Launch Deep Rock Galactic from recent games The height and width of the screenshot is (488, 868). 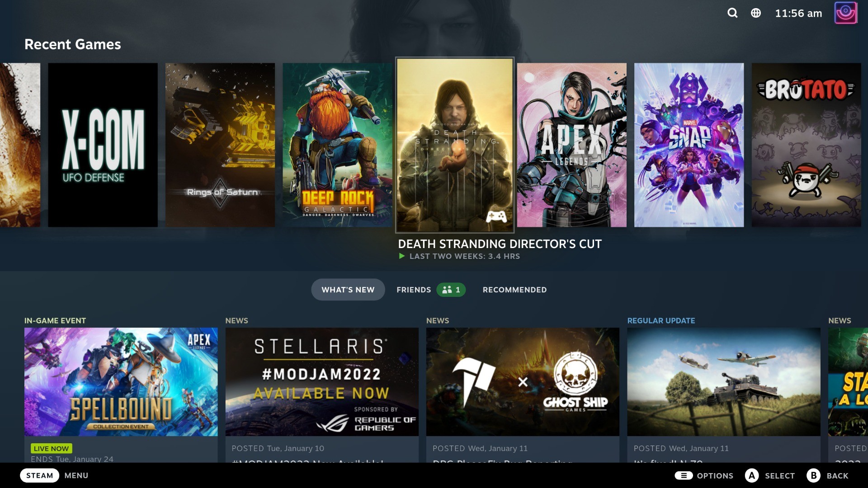point(337,145)
